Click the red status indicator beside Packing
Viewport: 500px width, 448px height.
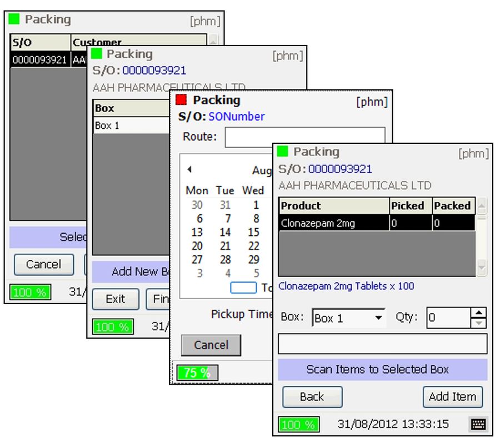(x=181, y=100)
